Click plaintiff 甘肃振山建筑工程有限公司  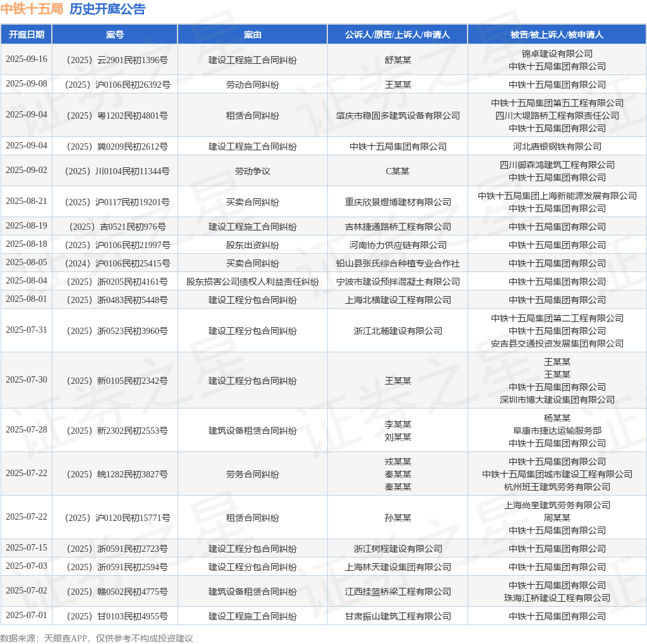398,617
